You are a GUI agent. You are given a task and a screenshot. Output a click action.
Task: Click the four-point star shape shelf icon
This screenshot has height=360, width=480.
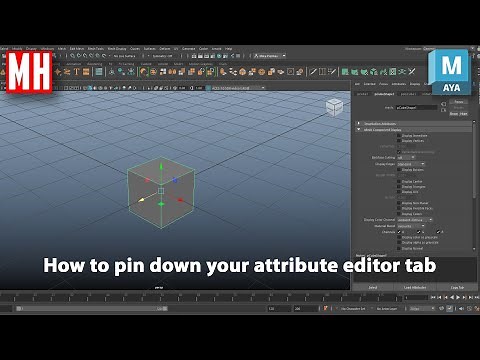58,72
